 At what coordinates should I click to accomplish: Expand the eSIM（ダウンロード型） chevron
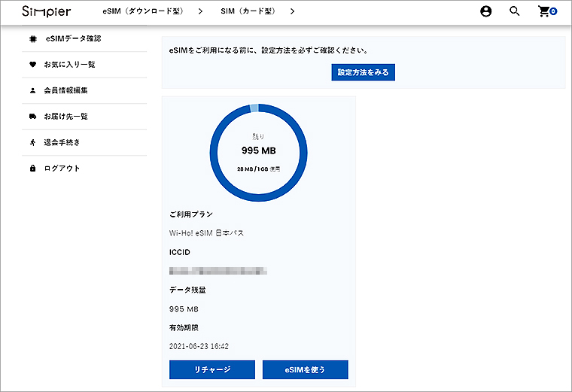tap(200, 11)
